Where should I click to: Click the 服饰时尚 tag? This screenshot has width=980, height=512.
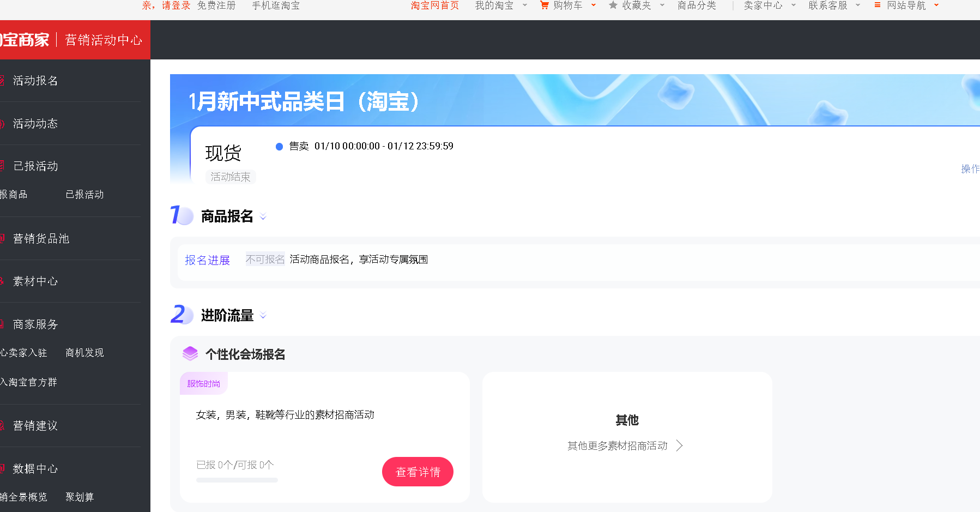tap(204, 383)
